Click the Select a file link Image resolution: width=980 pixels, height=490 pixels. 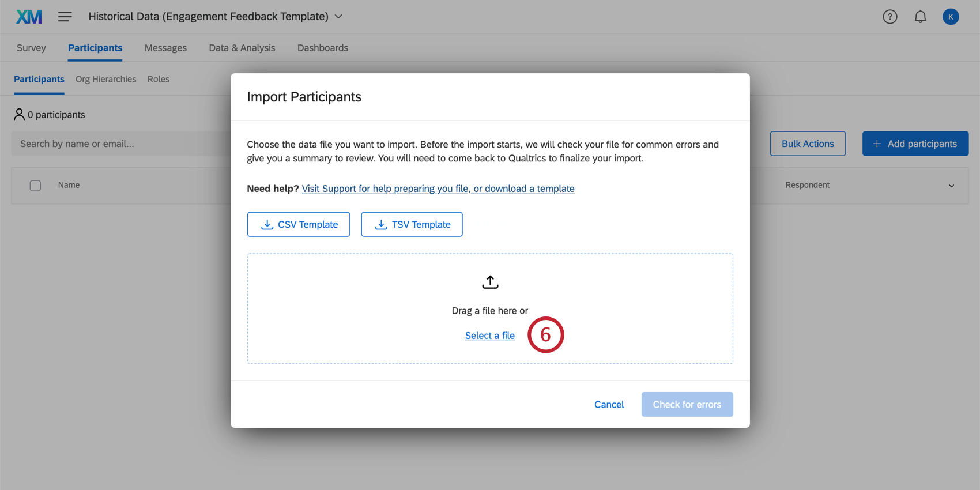(489, 336)
